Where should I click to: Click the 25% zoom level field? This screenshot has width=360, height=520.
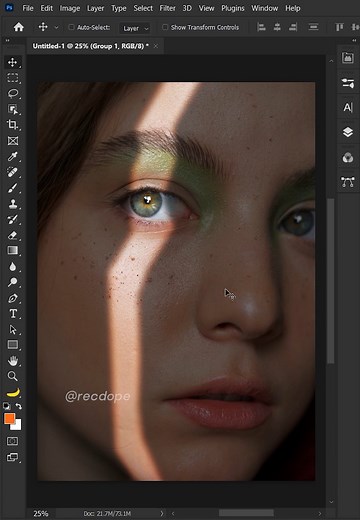[41, 514]
